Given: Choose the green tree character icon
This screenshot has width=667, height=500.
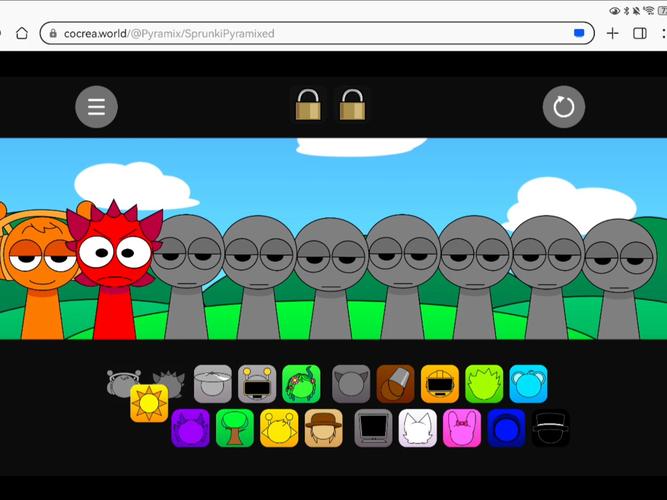Looking at the screenshot, I should click(x=235, y=428).
